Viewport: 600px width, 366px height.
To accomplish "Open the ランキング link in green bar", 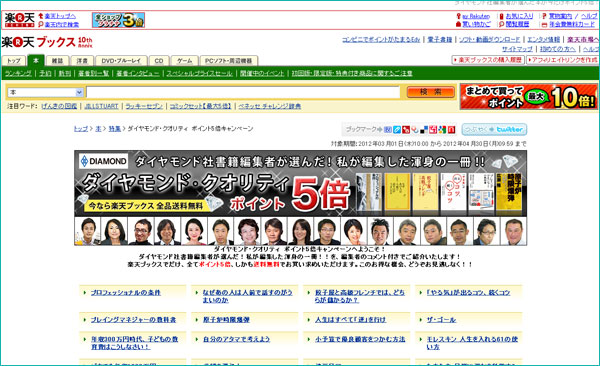I will (18, 73).
